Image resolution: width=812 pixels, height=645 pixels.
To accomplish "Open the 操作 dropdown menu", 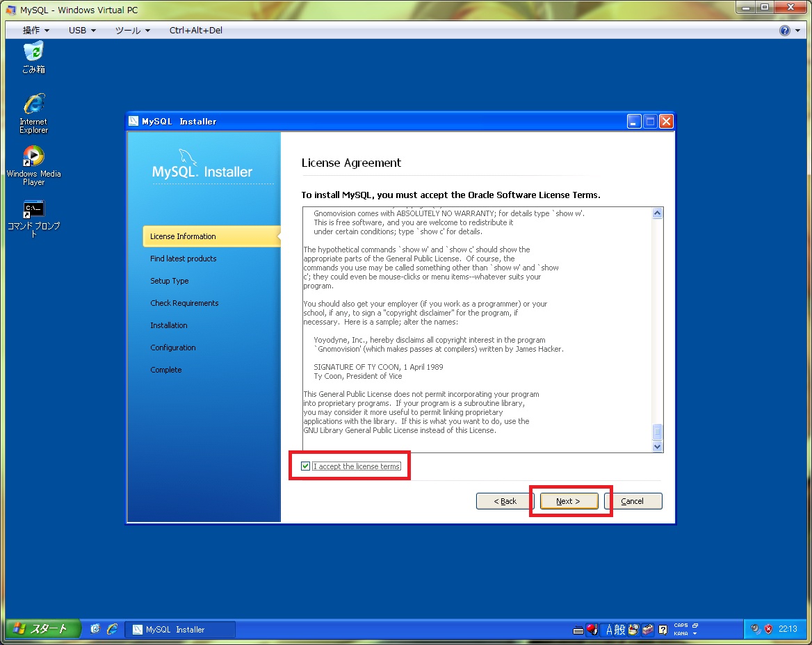I will [35, 31].
